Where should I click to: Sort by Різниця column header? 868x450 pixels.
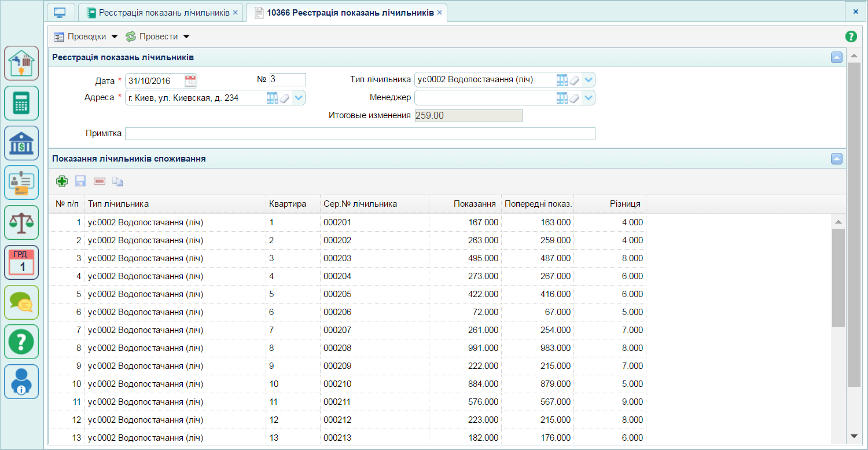[x=609, y=204]
